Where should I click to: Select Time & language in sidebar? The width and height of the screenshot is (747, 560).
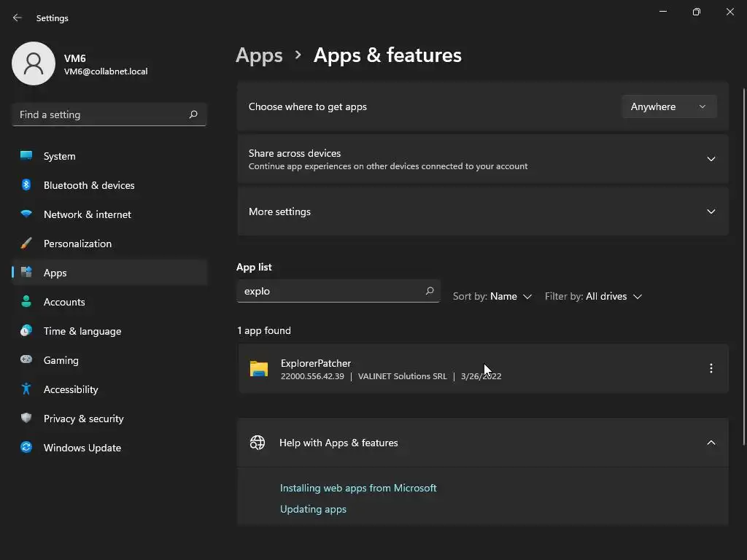click(x=82, y=331)
